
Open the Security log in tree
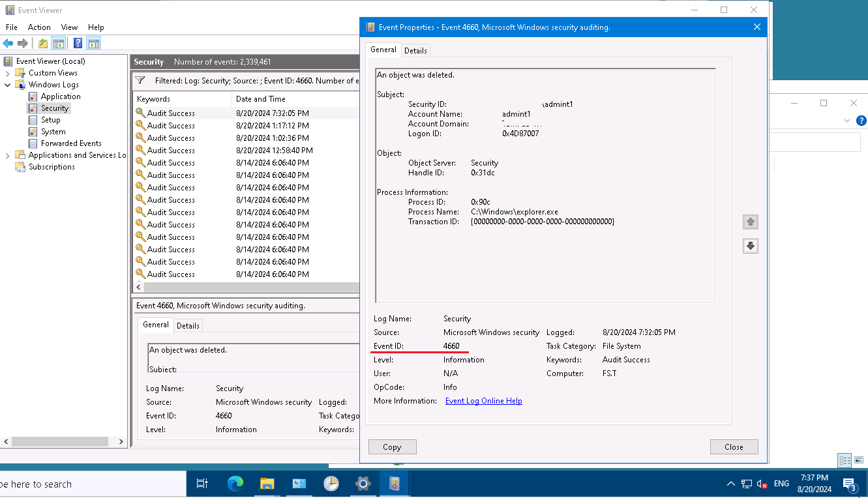55,108
